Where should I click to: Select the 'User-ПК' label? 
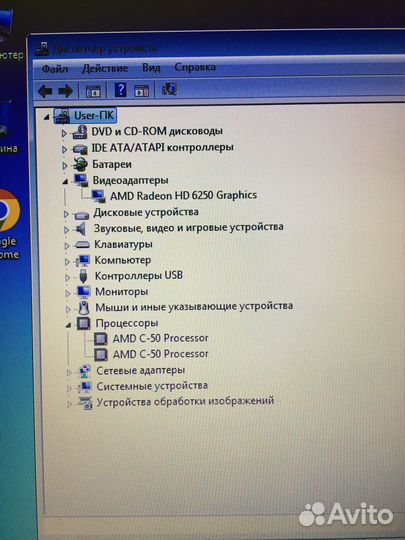click(94, 115)
